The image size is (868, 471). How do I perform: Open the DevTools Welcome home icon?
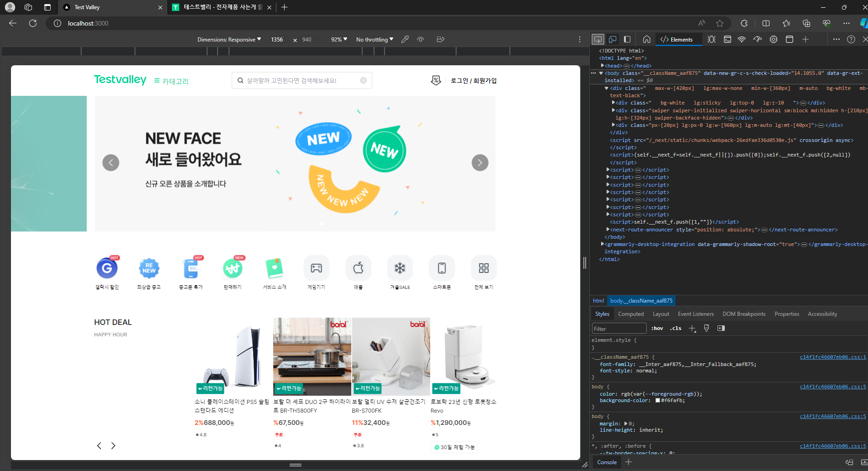pyautogui.click(x=647, y=39)
